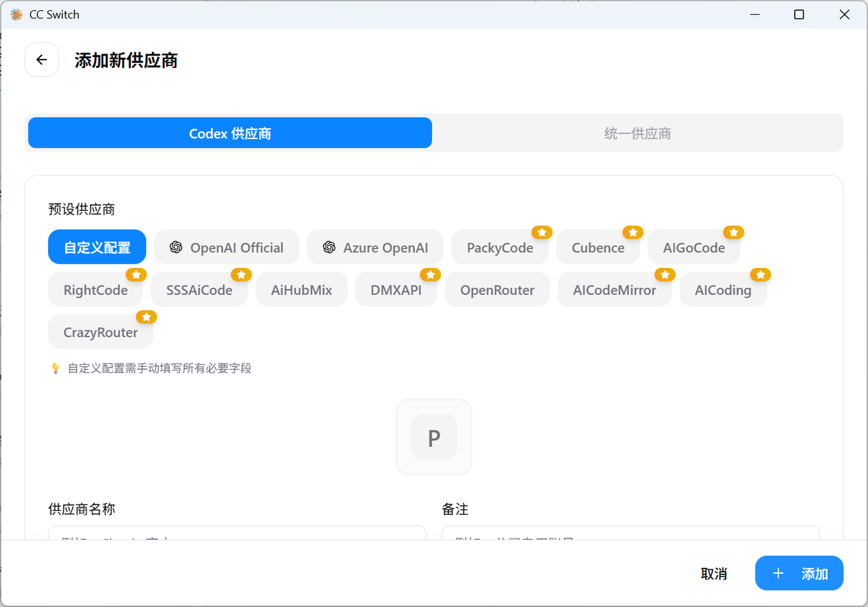Click the provider icon placeholder P
Image resolution: width=868 pixels, height=607 pixels.
434,437
